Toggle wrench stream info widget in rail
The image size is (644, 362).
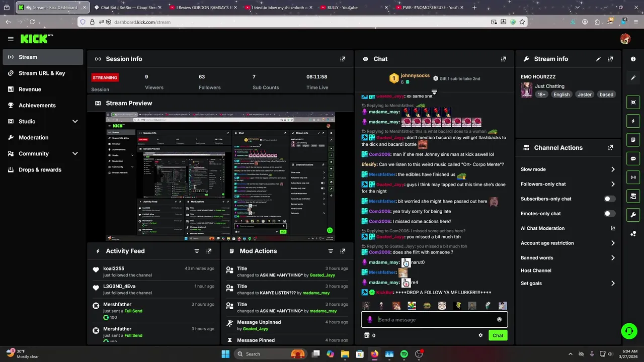[x=633, y=215]
